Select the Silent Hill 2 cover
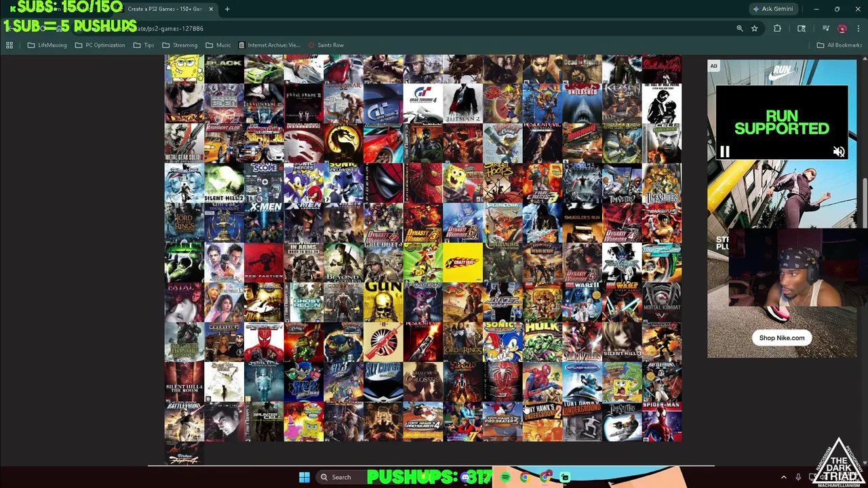The width and height of the screenshot is (868, 488). (224, 184)
